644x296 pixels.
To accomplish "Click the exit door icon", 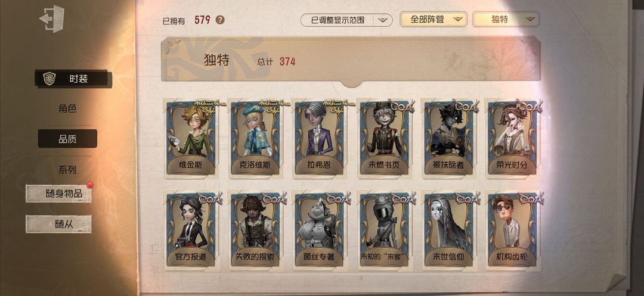I will [x=52, y=19].
